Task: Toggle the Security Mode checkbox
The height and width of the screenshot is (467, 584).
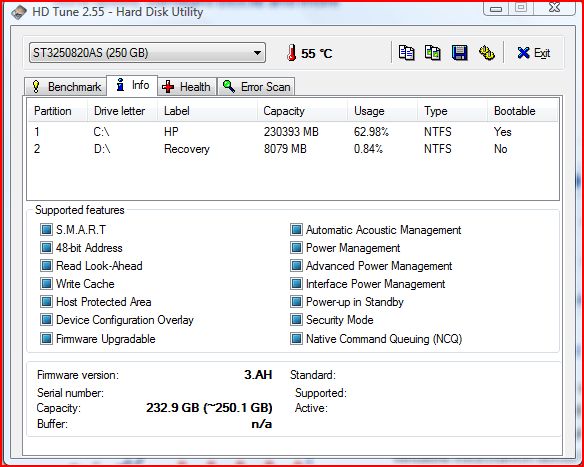Action: click(x=296, y=320)
